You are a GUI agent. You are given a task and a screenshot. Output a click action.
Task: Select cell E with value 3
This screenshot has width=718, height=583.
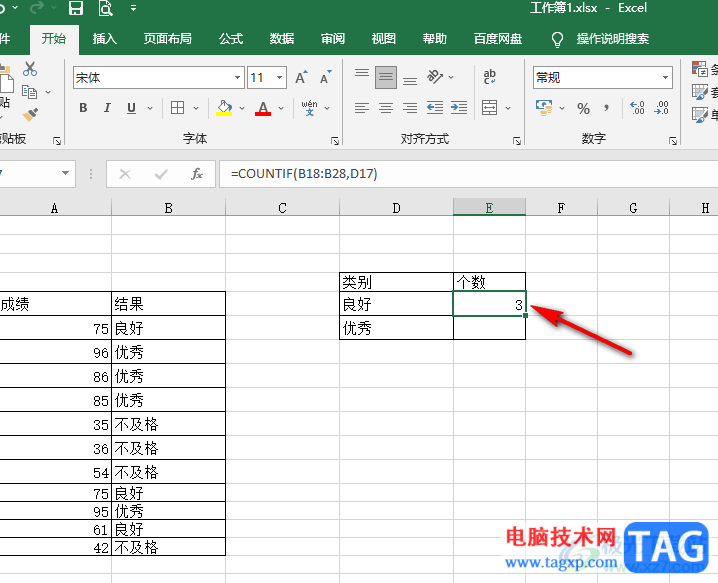click(490, 304)
